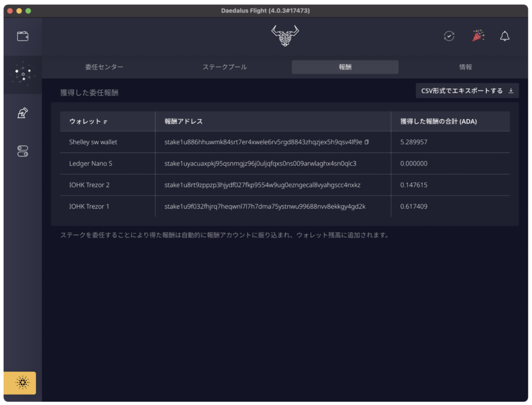Viewport: 532px width, 405px height.
Task: Sort table by ウォレット column header
Action: pos(88,121)
